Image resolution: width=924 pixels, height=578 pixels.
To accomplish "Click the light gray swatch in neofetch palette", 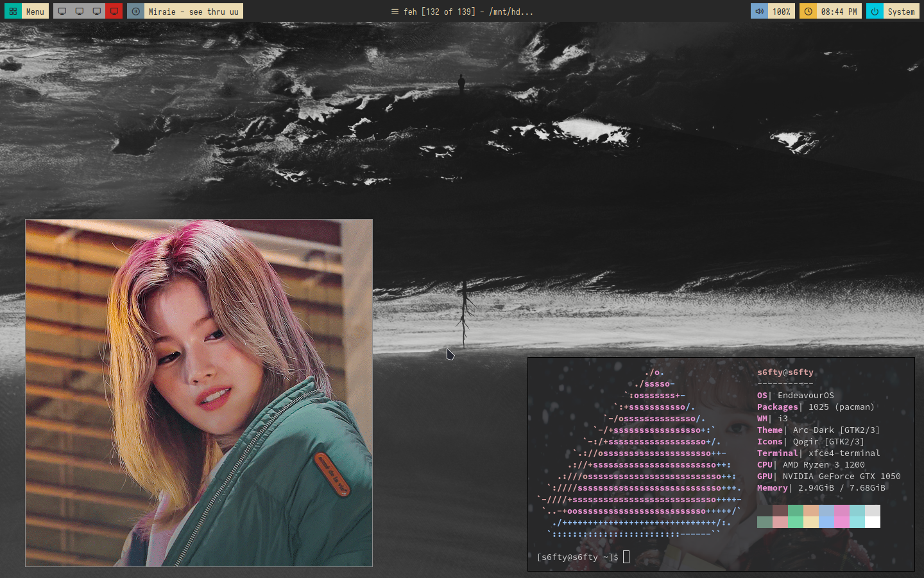I will [873, 511].
